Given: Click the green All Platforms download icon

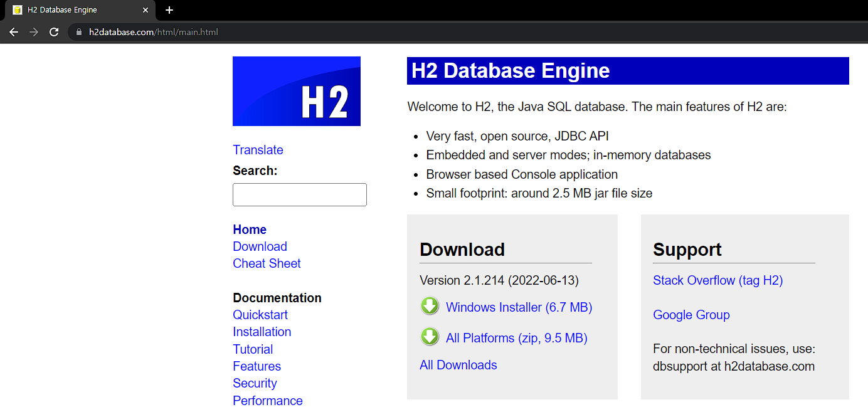Looking at the screenshot, I should click(430, 337).
